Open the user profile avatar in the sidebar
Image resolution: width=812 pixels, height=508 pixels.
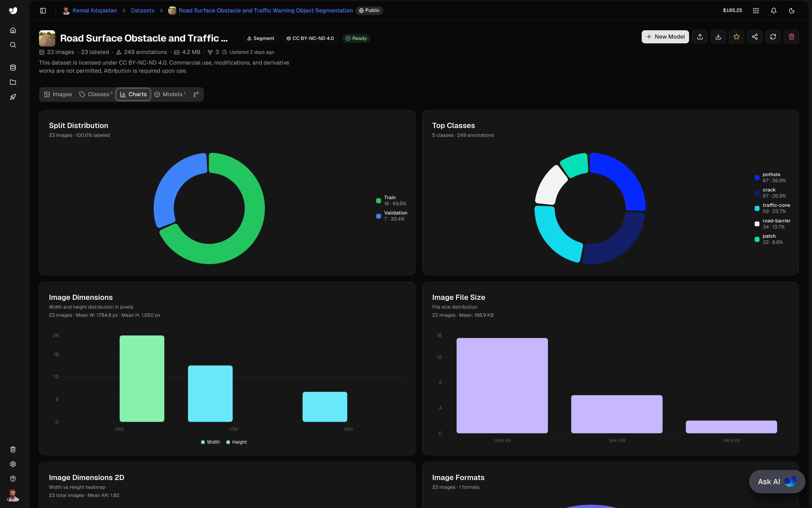pyautogui.click(x=13, y=495)
